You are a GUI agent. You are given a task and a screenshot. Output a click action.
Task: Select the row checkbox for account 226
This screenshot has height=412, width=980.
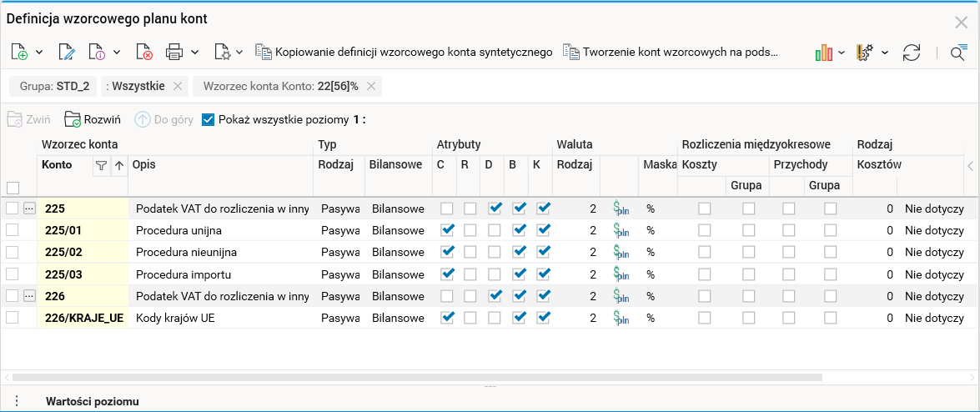coord(13,295)
